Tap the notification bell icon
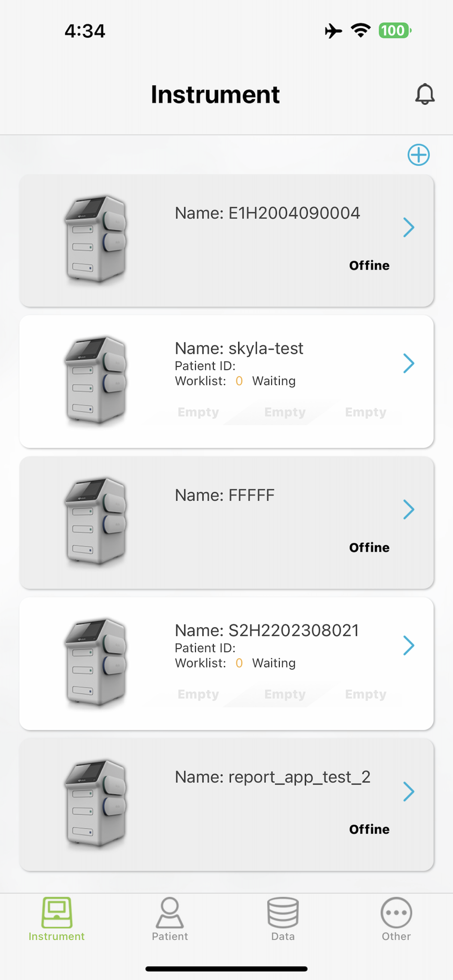453x980 pixels. (x=425, y=94)
